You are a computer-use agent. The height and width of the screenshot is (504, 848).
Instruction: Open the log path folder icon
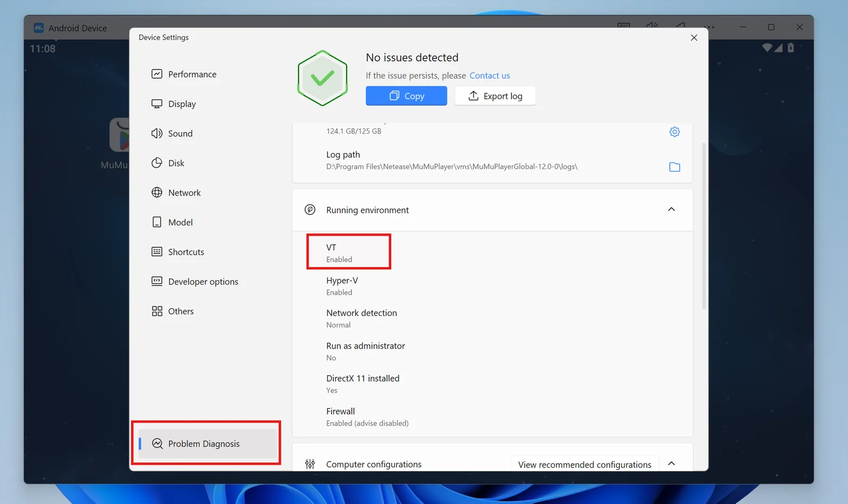674,167
